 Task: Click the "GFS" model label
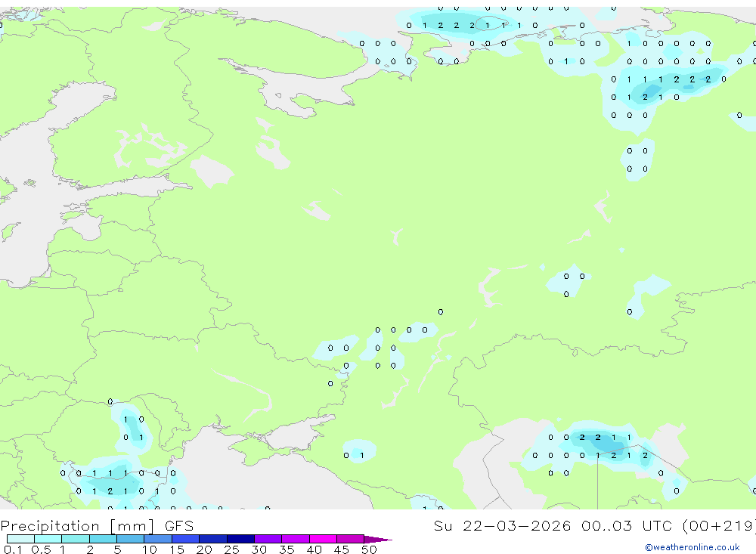point(179,525)
